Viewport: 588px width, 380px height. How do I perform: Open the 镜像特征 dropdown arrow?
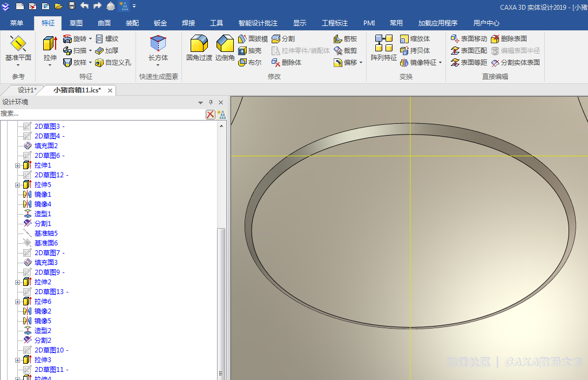[440, 63]
